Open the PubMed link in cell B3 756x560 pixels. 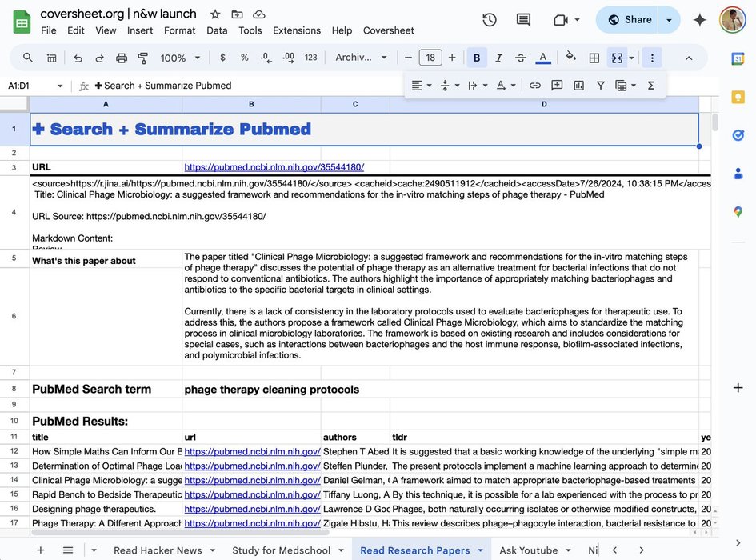(x=274, y=167)
